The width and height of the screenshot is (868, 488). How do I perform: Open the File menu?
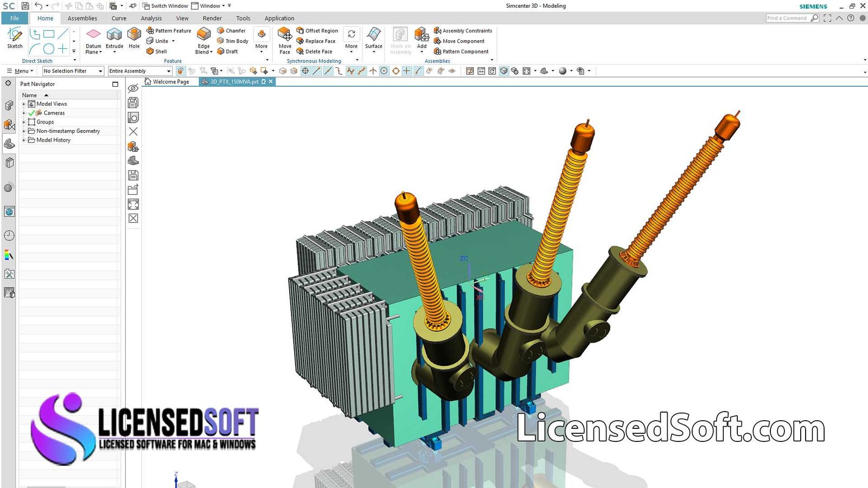[15, 18]
